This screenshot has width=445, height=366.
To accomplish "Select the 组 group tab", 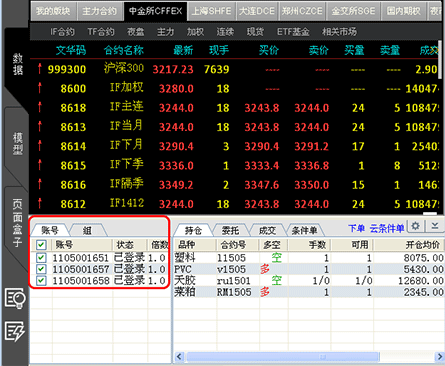I will (87, 230).
